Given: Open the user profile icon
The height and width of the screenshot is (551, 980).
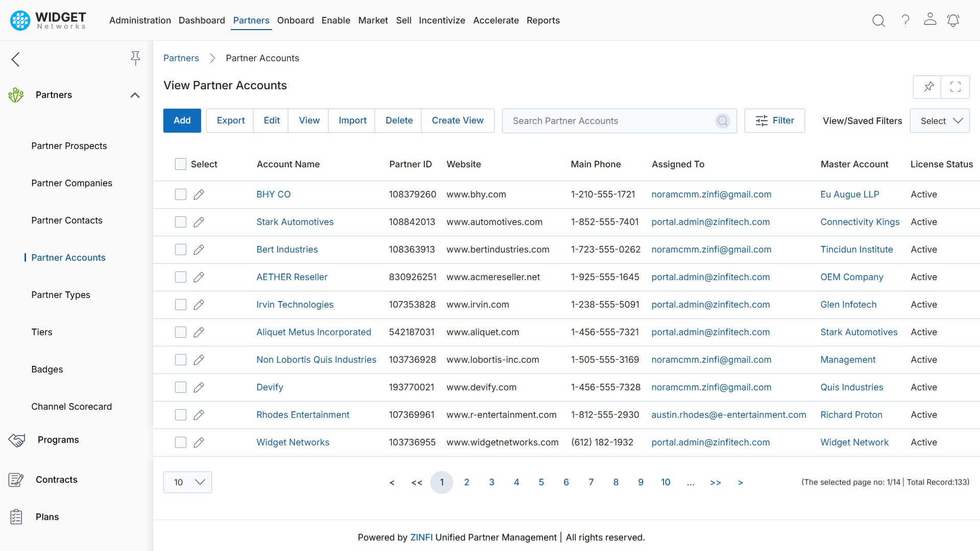Looking at the screenshot, I should (x=930, y=19).
